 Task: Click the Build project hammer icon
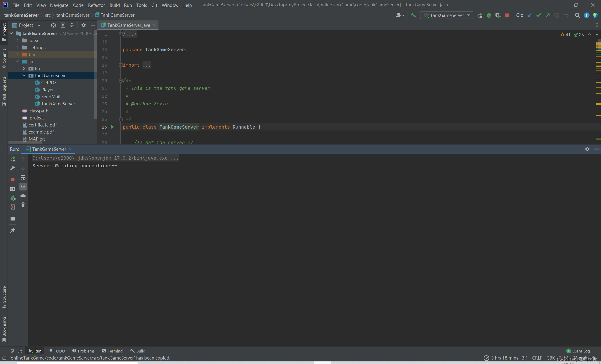point(413,15)
